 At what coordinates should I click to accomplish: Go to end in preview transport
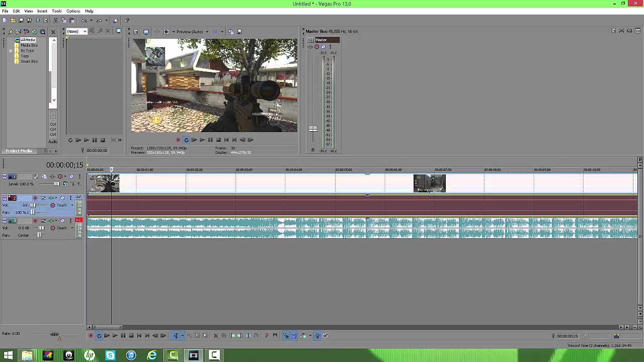[234, 140]
